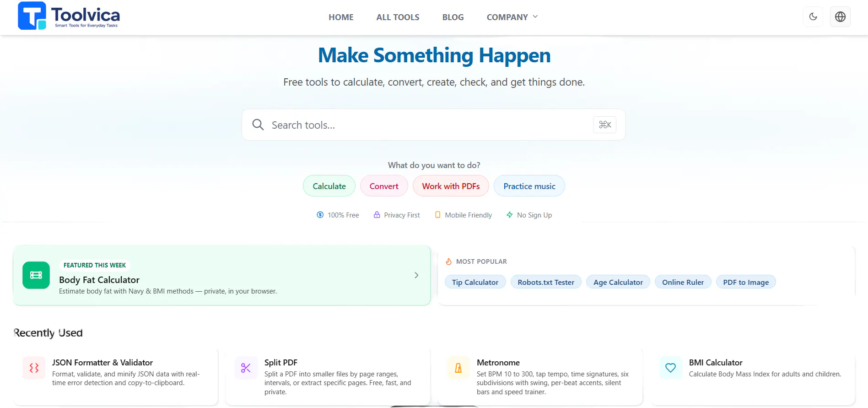Image resolution: width=868 pixels, height=408 pixels.
Task: Open the Split PDF card title
Action: (281, 362)
